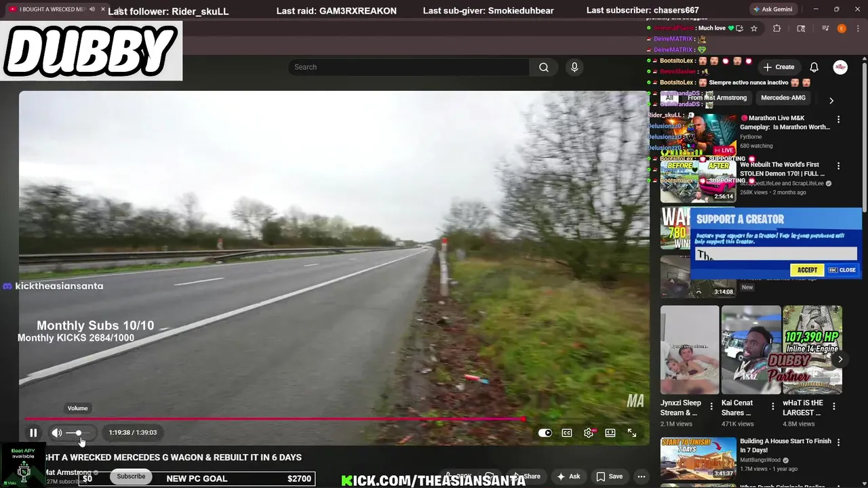This screenshot has height=488, width=868.
Task: Open the 3:14:08 video thumbnail
Action: click(x=698, y=277)
